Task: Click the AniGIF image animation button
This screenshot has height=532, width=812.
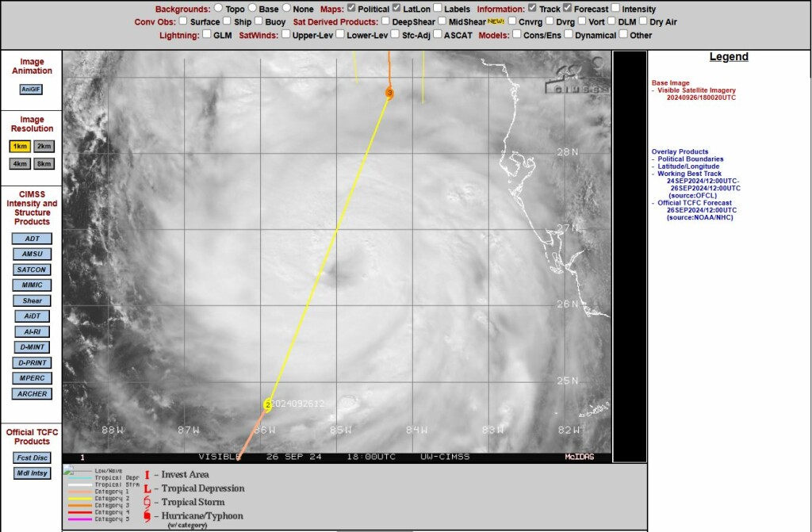Action: pyautogui.click(x=31, y=90)
